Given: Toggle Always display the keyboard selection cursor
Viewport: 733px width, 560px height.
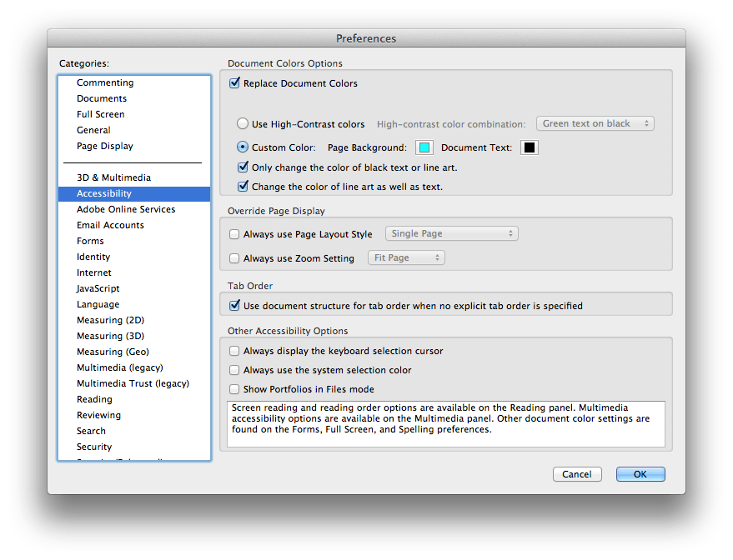Looking at the screenshot, I should point(235,352).
